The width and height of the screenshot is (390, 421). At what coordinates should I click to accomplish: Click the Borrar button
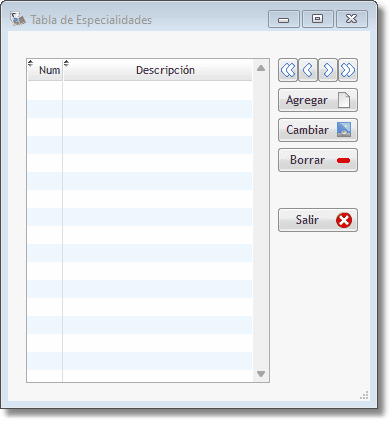click(x=318, y=160)
